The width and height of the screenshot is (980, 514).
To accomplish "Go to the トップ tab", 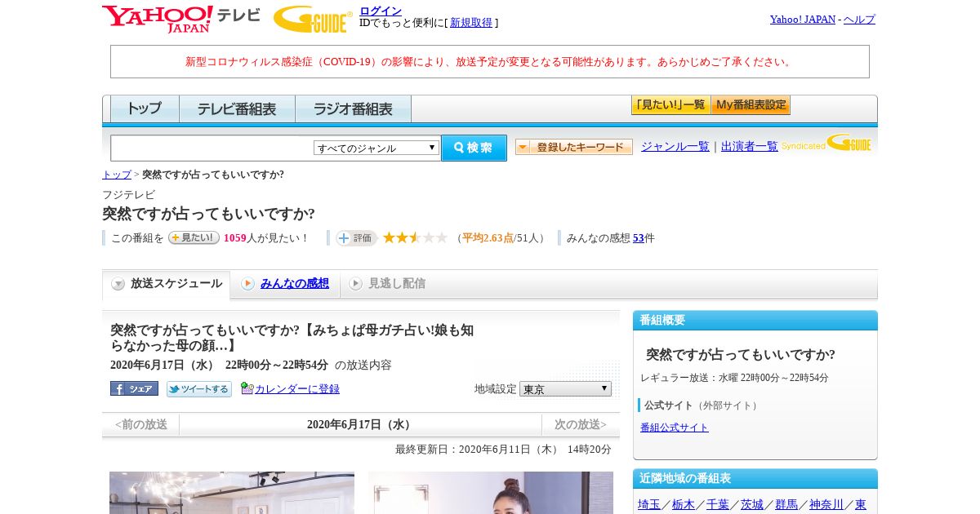I will pos(145,109).
